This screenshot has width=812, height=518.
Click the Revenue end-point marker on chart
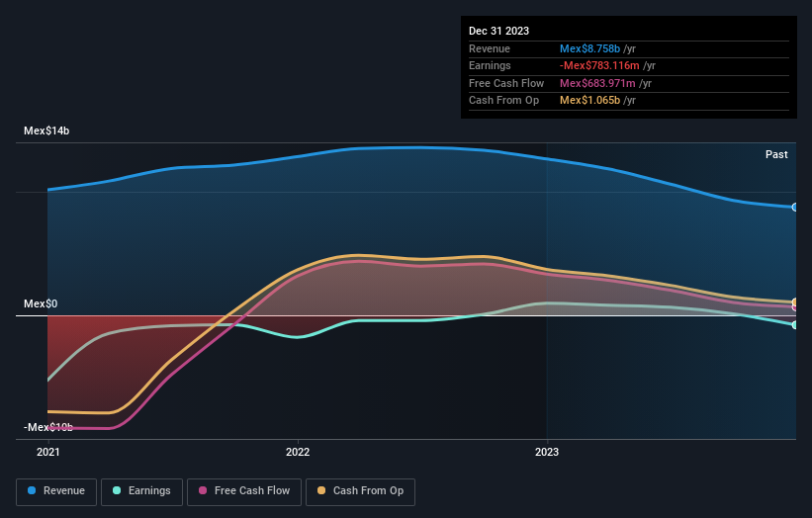(x=795, y=207)
